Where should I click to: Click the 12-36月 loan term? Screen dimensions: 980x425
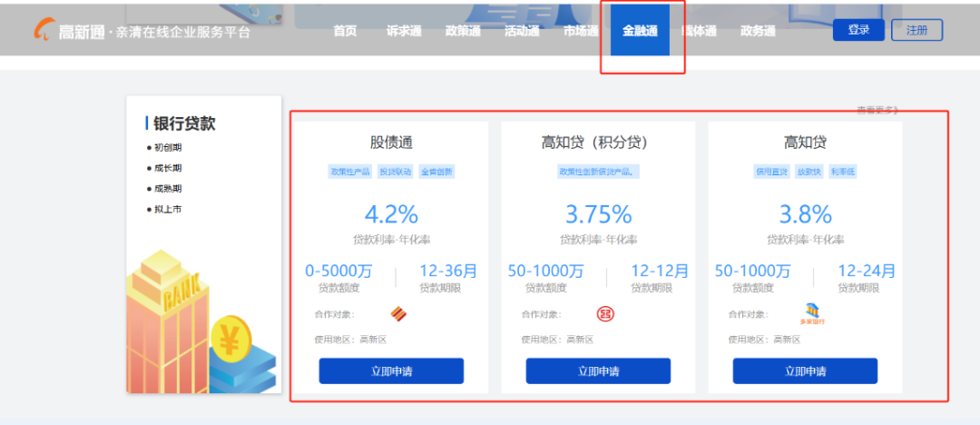(448, 271)
